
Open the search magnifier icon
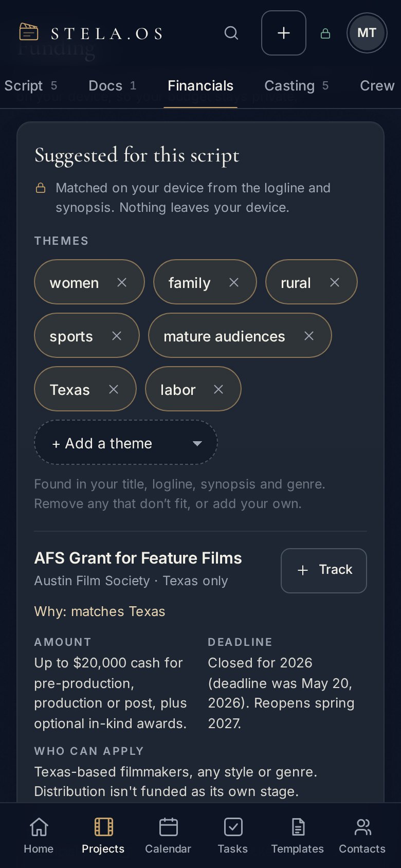[x=231, y=33]
